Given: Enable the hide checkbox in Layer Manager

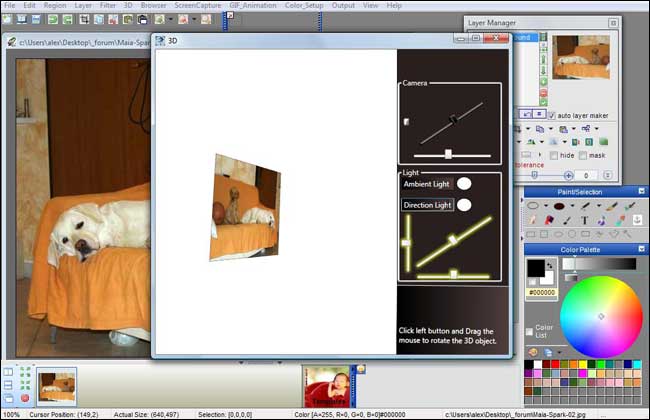Looking at the screenshot, I should click(555, 156).
